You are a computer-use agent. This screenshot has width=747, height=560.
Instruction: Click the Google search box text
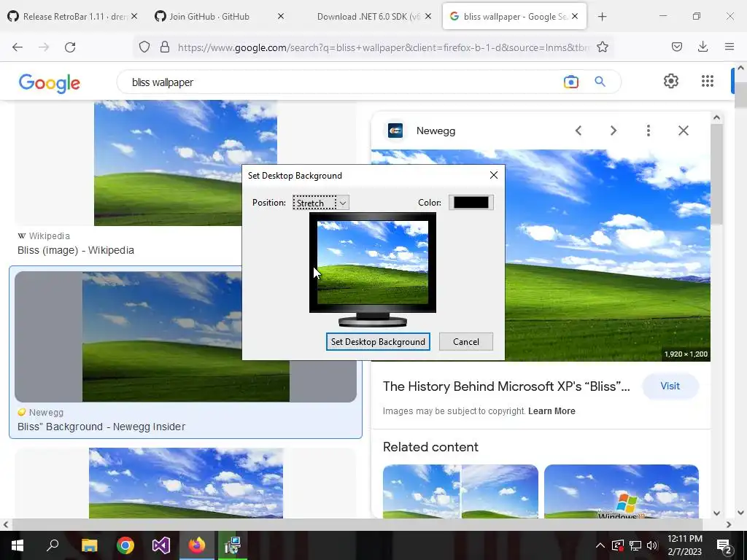[x=163, y=82]
